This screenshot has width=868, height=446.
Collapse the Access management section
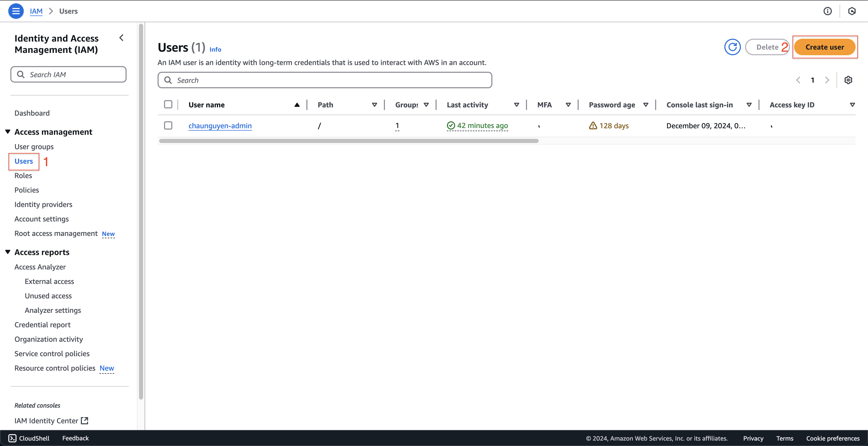(x=8, y=132)
